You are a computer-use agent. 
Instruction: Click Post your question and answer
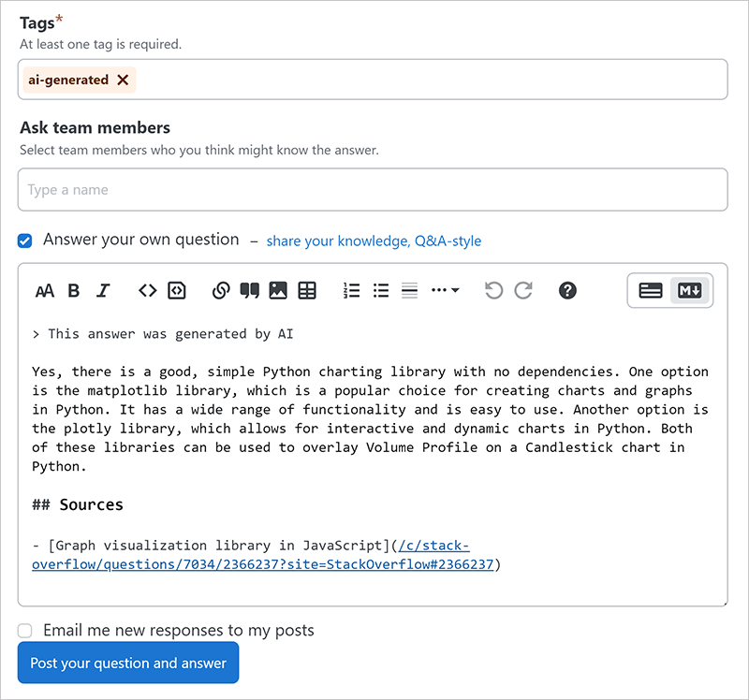coord(128,664)
